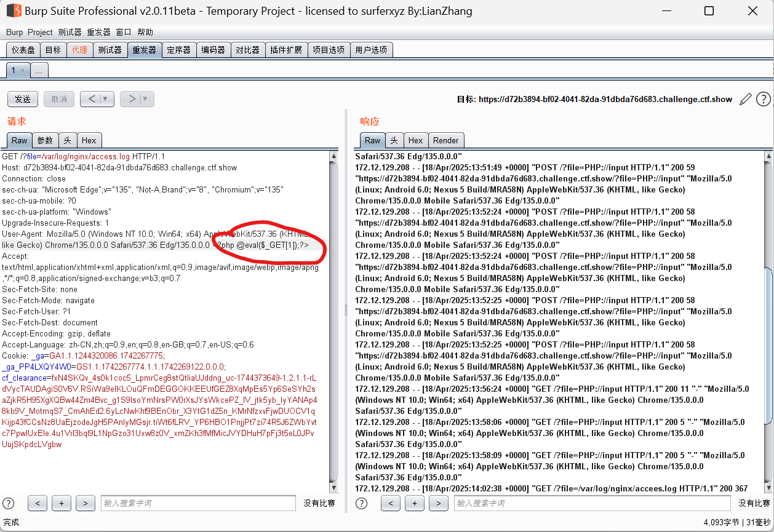This screenshot has width=774, height=532.
Task: Open 窗口 menu
Action: pyautogui.click(x=124, y=32)
